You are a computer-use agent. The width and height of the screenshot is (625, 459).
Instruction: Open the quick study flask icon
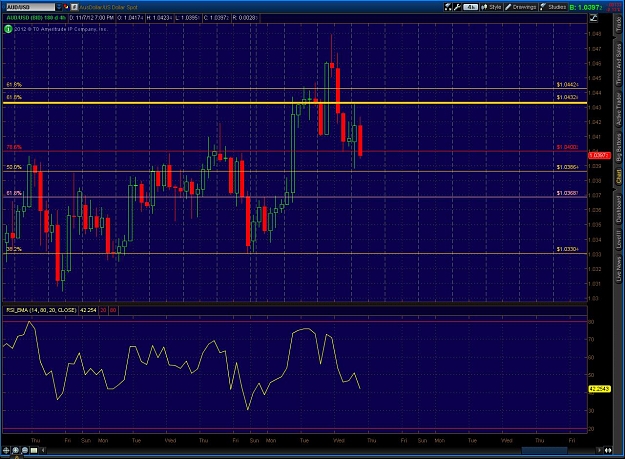[x=448, y=7]
